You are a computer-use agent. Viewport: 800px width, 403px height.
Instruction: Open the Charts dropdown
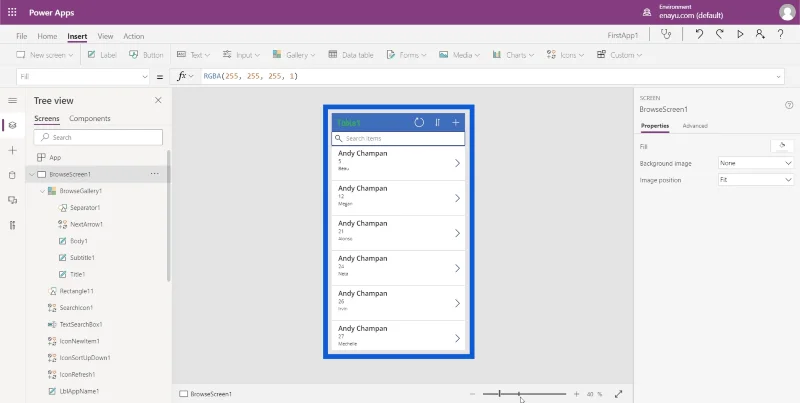coord(513,55)
